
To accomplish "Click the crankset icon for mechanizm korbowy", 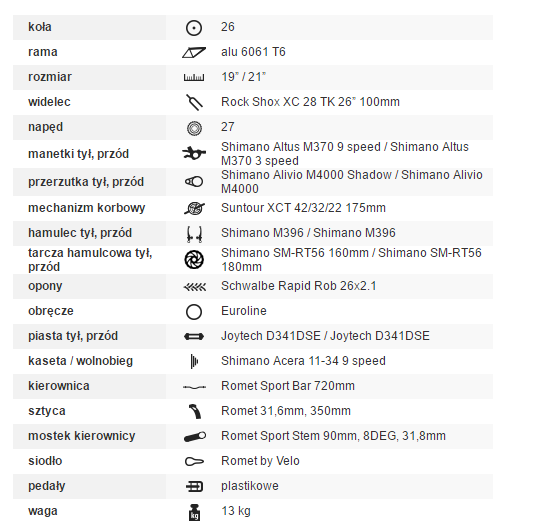I will (x=194, y=208).
